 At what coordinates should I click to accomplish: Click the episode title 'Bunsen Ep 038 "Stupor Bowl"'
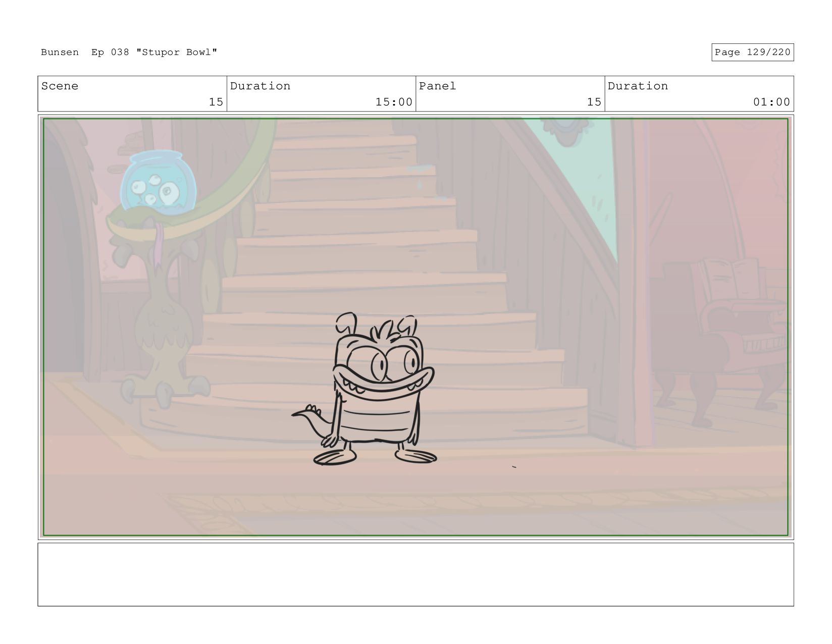coord(129,52)
